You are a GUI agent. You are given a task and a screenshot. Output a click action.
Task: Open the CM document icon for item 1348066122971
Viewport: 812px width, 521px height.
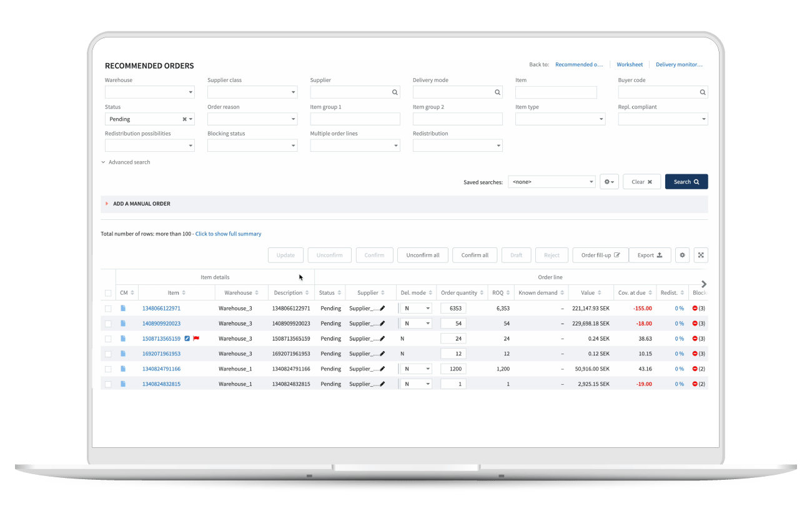coord(124,308)
